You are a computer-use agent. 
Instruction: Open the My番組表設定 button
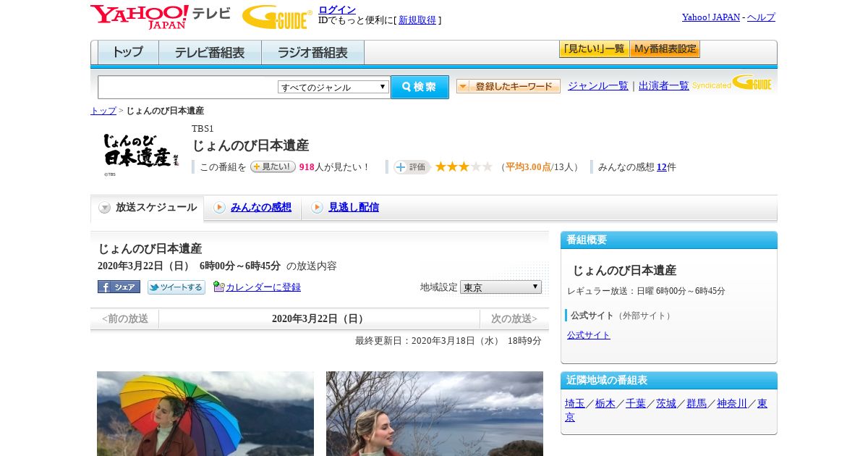[x=665, y=49]
